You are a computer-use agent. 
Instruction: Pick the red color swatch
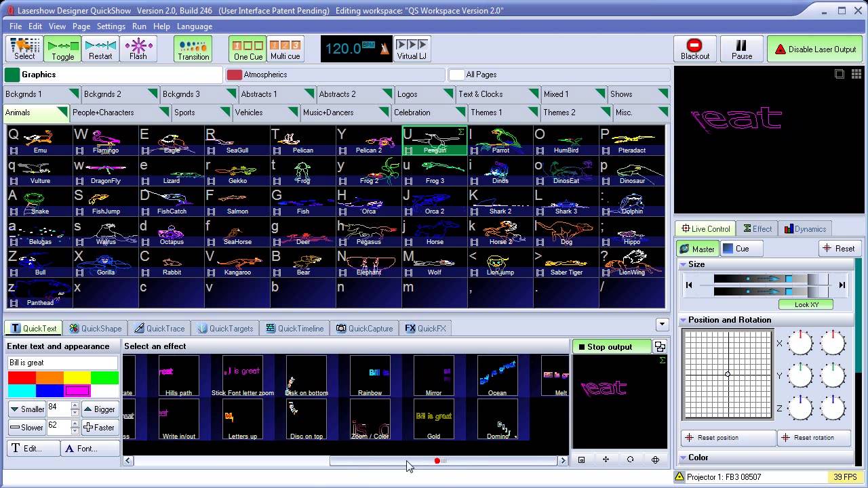(22, 378)
